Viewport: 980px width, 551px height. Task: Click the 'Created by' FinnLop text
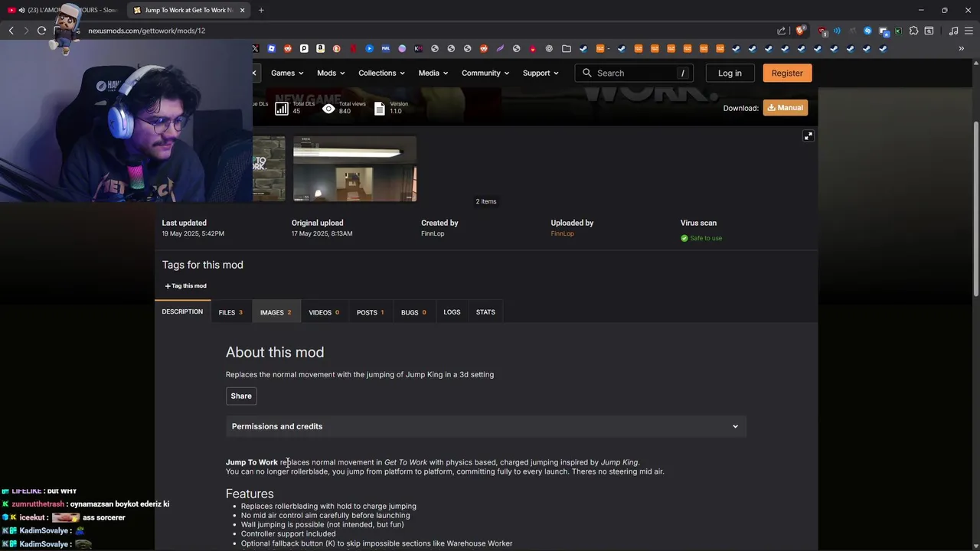tap(433, 233)
